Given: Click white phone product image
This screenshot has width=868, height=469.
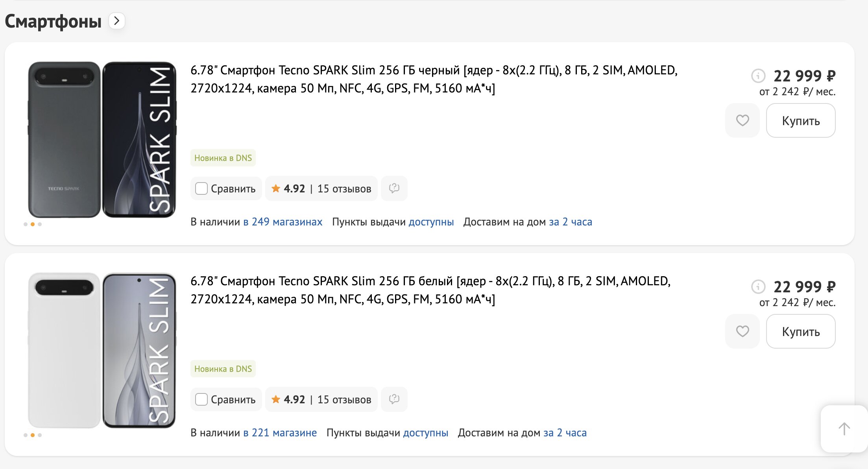Looking at the screenshot, I should pos(102,350).
